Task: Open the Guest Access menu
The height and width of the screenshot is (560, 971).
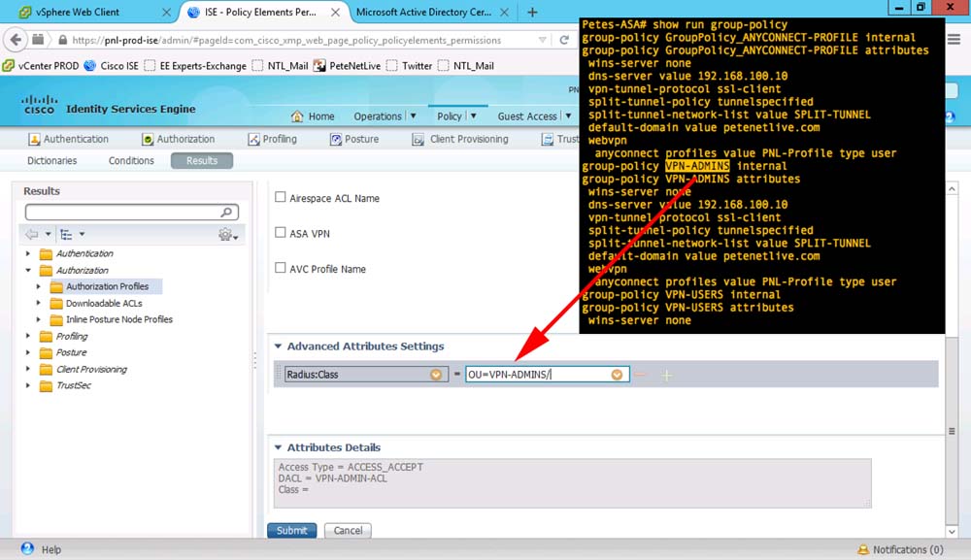Action: 534,116
